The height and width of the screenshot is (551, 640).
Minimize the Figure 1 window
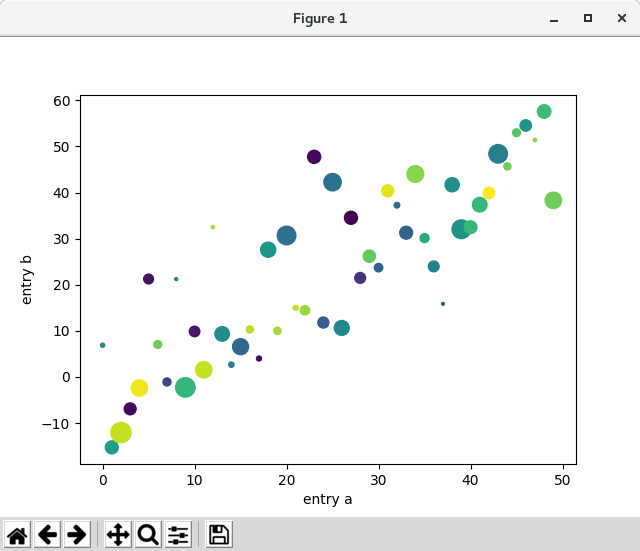pyautogui.click(x=554, y=19)
